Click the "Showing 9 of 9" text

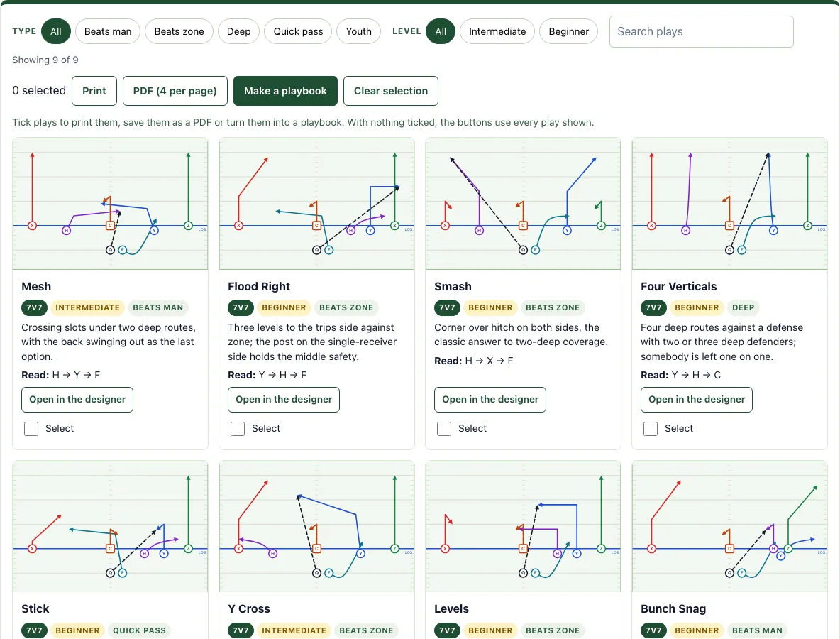tap(45, 60)
